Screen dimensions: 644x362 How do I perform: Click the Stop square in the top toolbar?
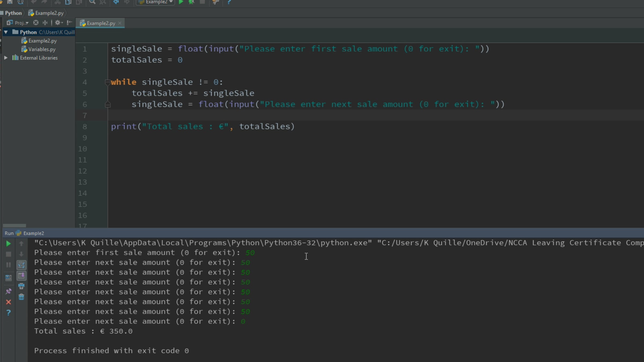point(202,2)
